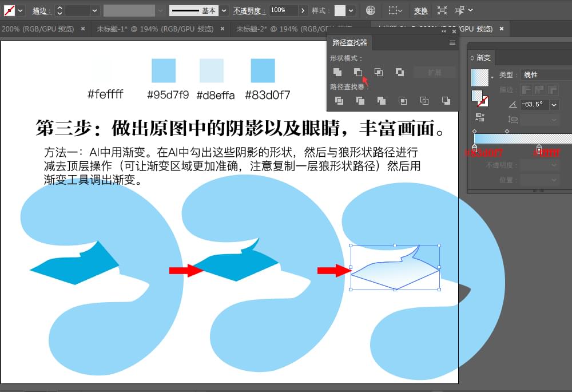
Task: Click the gradient aspect ratio icon
Action: pyautogui.click(x=513, y=120)
